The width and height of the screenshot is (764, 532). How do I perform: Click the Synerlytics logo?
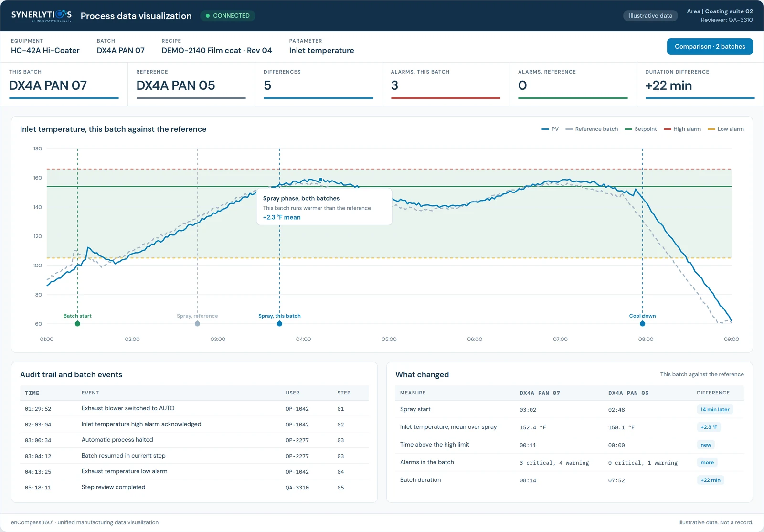point(42,16)
